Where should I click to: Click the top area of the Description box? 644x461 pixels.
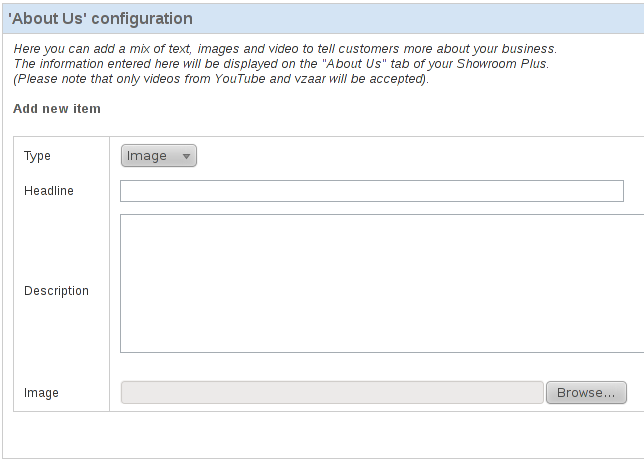coord(382,226)
